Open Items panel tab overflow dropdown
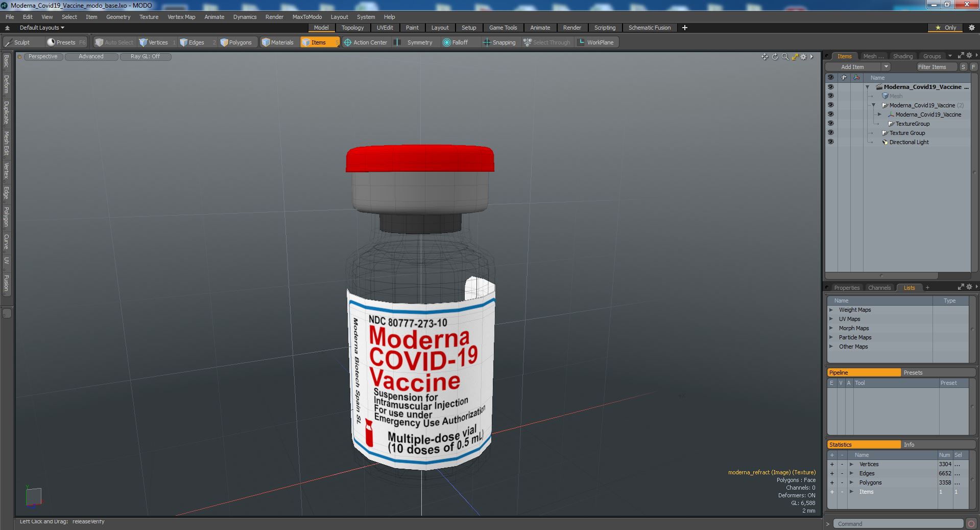The image size is (980, 530). (x=950, y=56)
